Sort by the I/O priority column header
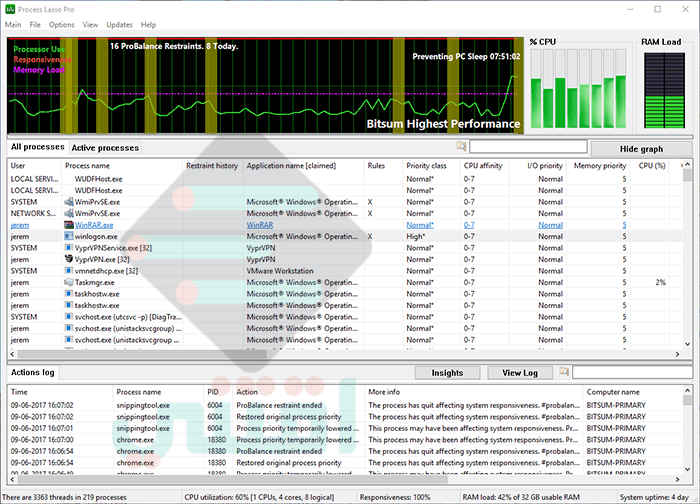Screen dimensions: 700x504 [x=538, y=166]
